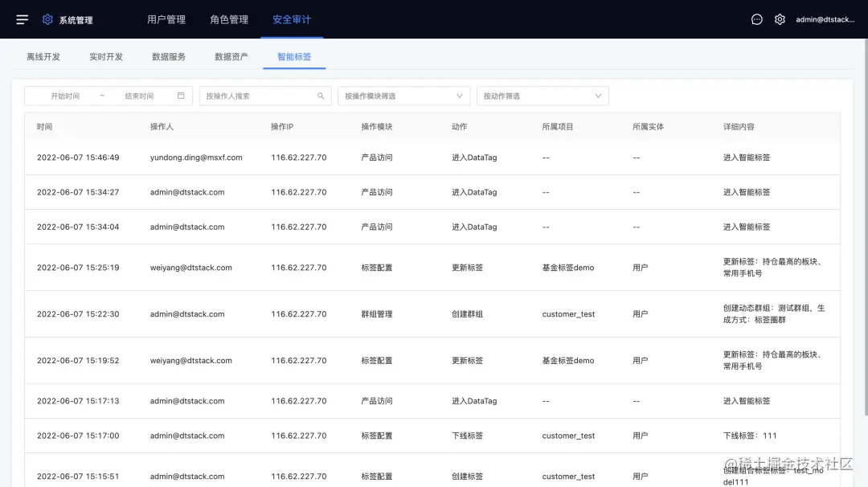Click 下线标签 action cell
868x487 pixels.
(x=467, y=436)
